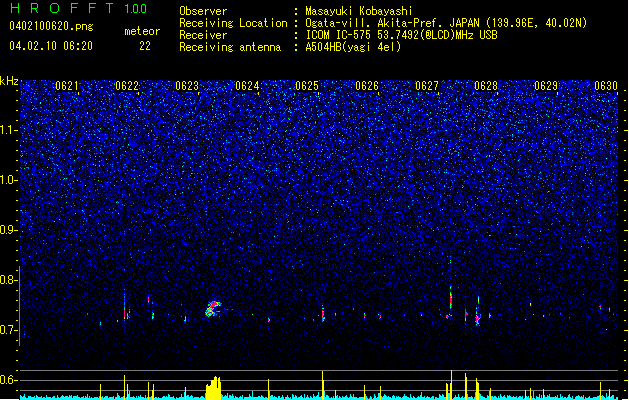Click the 0623 time marker

[187, 86]
